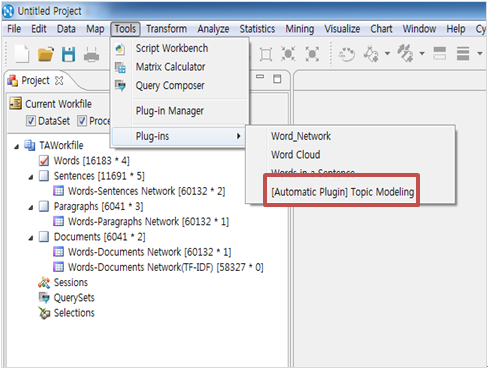Toggle the DataSet checkbox
This screenshot has width=488, height=369.
tap(31, 121)
